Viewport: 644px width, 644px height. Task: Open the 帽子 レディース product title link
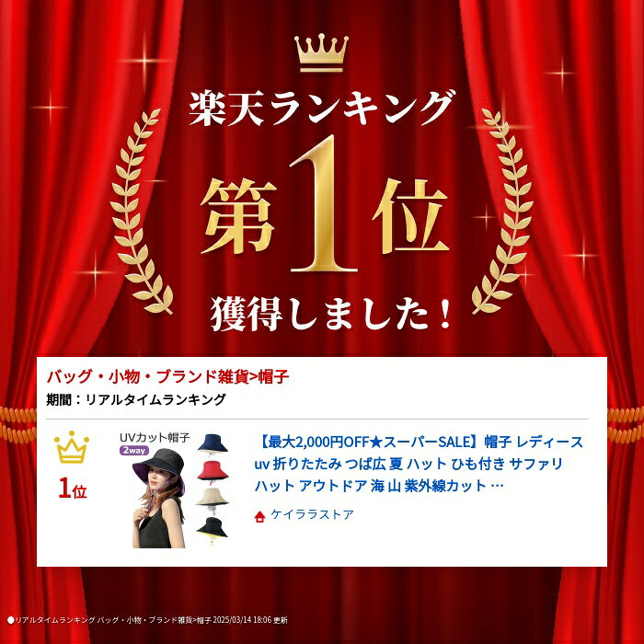pyautogui.click(x=419, y=464)
